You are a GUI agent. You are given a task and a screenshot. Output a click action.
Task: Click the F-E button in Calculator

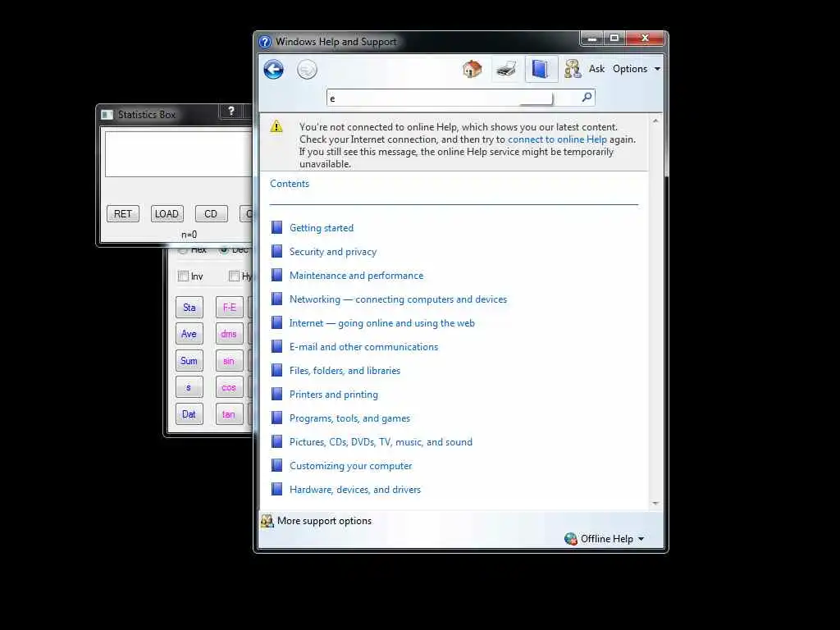click(x=230, y=308)
